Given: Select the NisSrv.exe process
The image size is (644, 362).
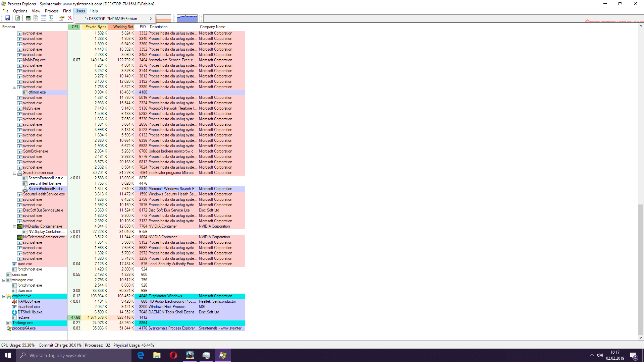Looking at the screenshot, I should tap(32, 108).
